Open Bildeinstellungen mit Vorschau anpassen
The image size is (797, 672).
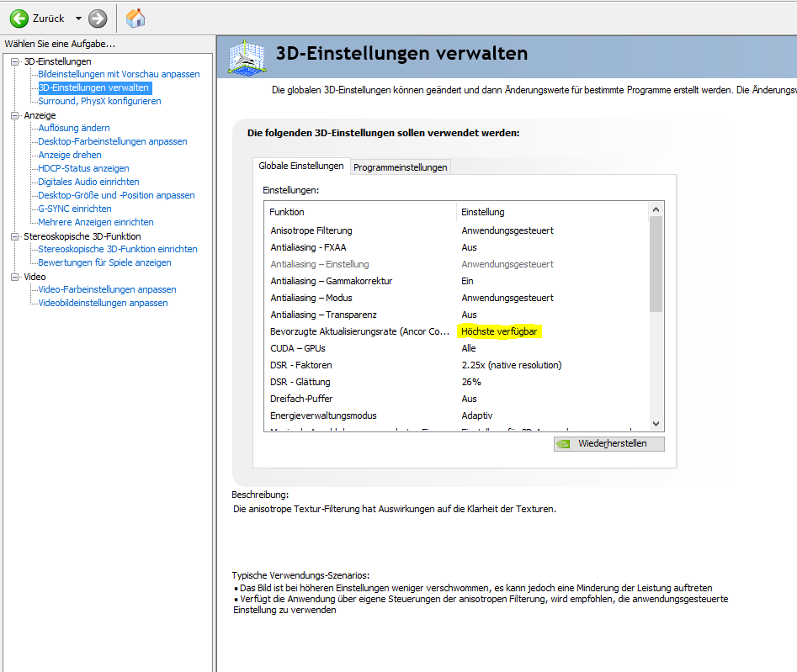click(119, 74)
